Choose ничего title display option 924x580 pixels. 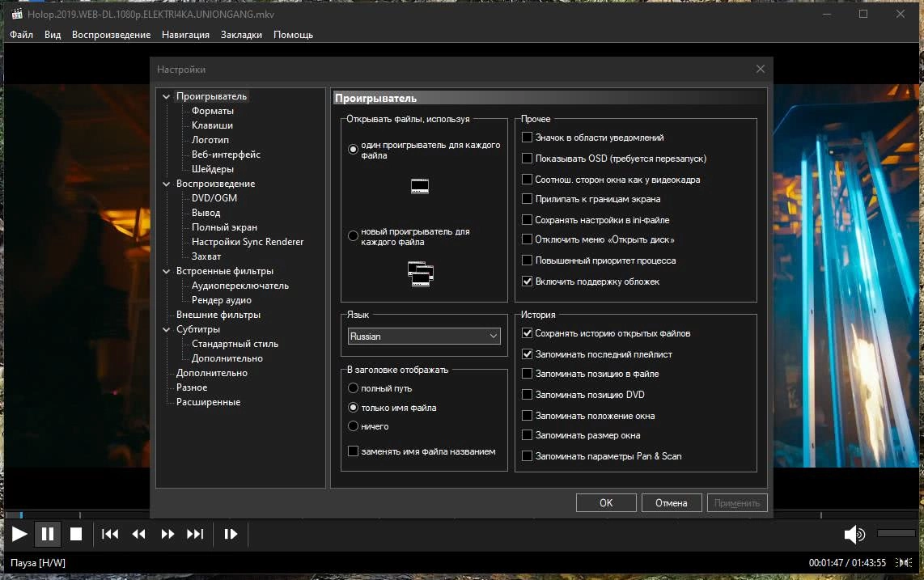click(x=353, y=426)
